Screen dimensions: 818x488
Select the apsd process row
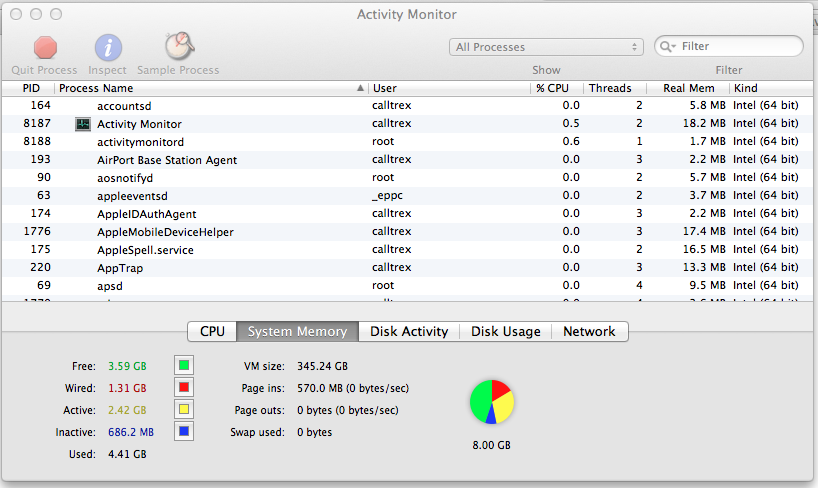tap(407, 286)
